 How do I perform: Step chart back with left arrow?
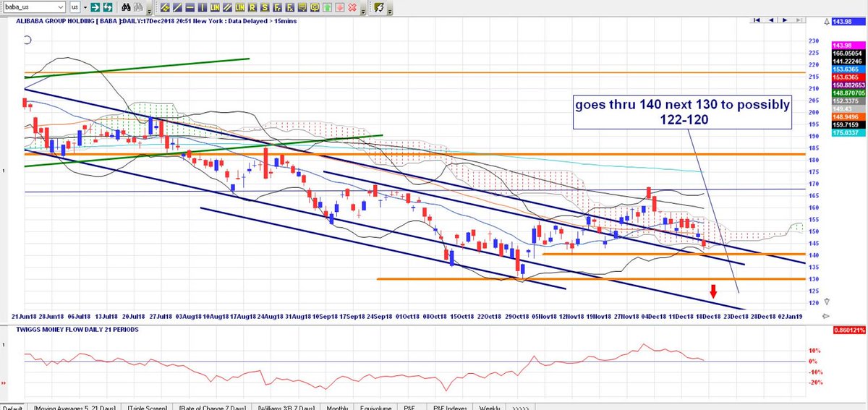click(771, 20)
